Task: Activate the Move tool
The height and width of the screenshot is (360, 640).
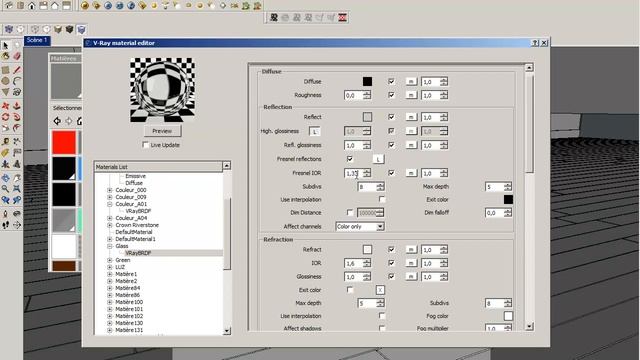Action: click(5, 106)
